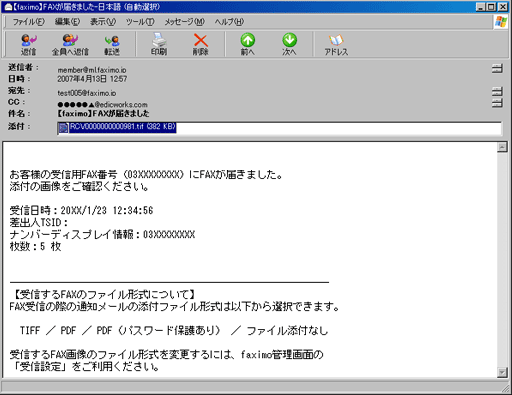
Task: Click the 返信 (Reply) toolbar icon
Action: point(29,45)
